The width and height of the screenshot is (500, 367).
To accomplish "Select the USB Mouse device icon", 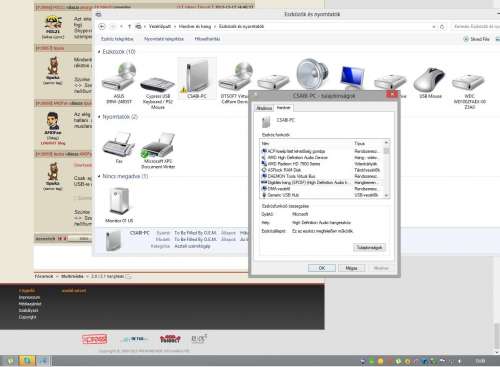I will click(430, 79).
